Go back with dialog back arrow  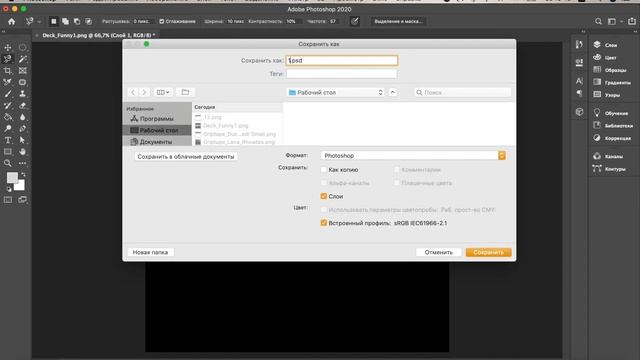(133, 92)
